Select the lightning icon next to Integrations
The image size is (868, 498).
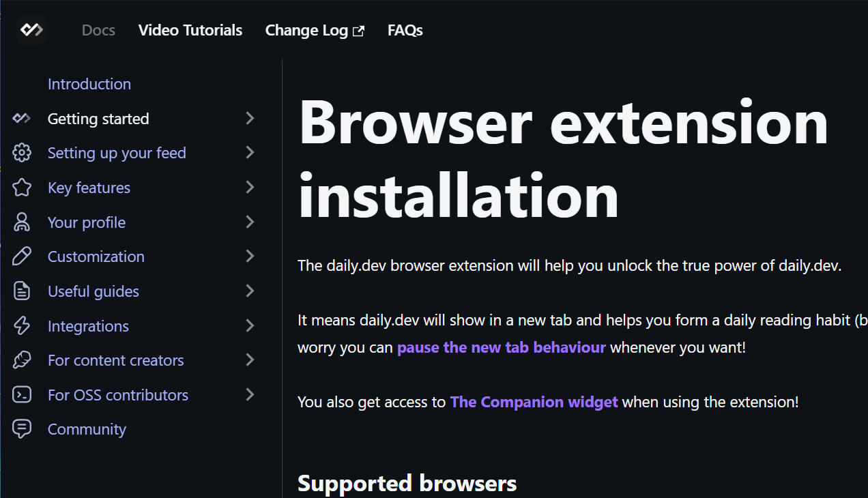coord(22,325)
